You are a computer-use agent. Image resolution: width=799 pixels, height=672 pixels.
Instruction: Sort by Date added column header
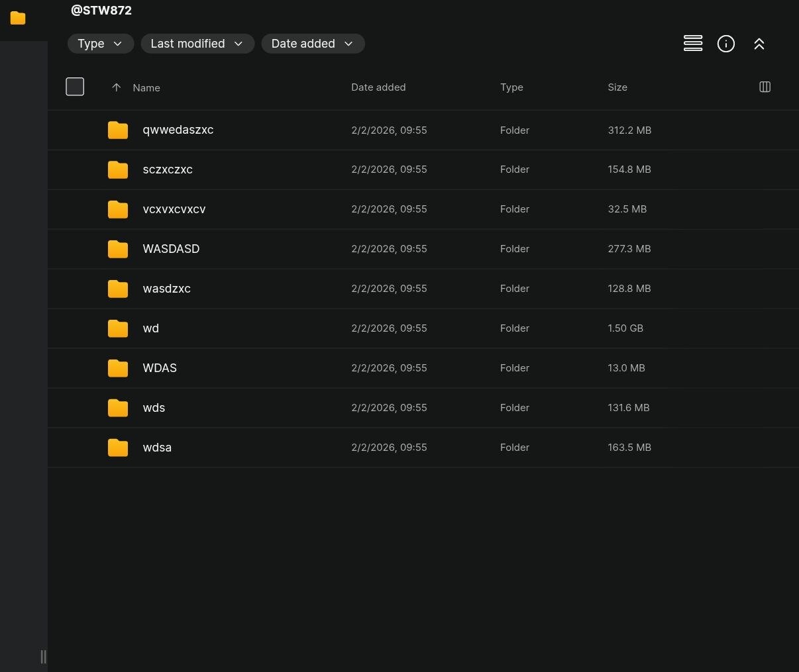click(x=378, y=87)
